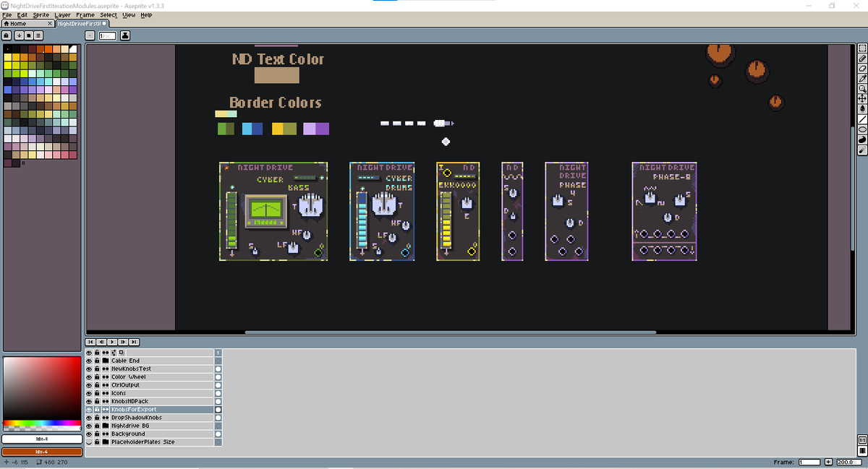Select the Paint Bucket tool

tap(862, 109)
